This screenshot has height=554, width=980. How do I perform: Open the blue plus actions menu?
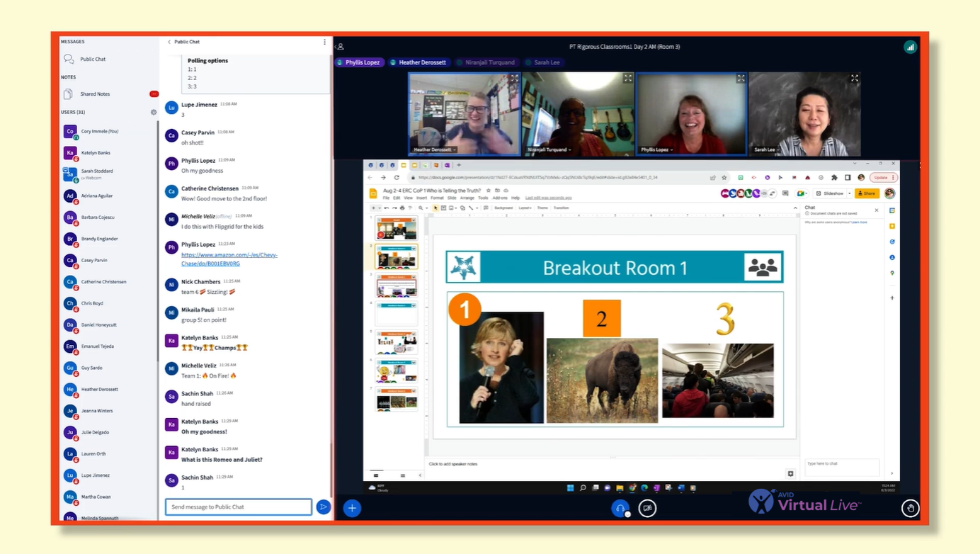[x=352, y=508]
